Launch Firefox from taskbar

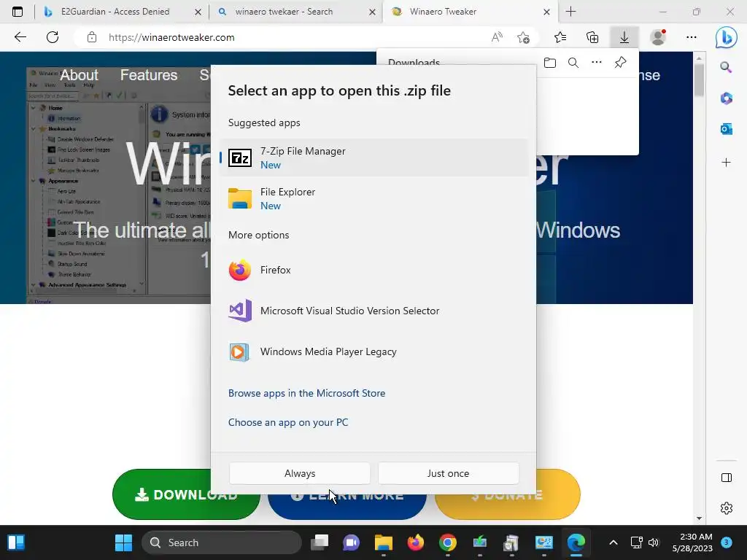tap(415, 542)
